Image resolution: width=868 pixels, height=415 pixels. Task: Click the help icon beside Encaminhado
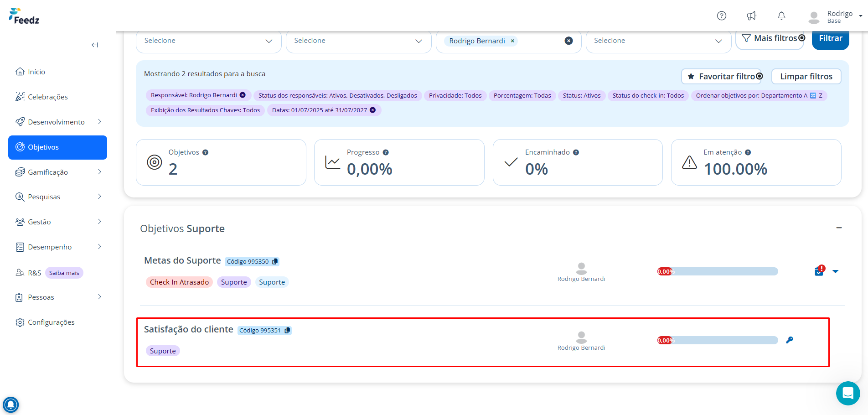576,152
